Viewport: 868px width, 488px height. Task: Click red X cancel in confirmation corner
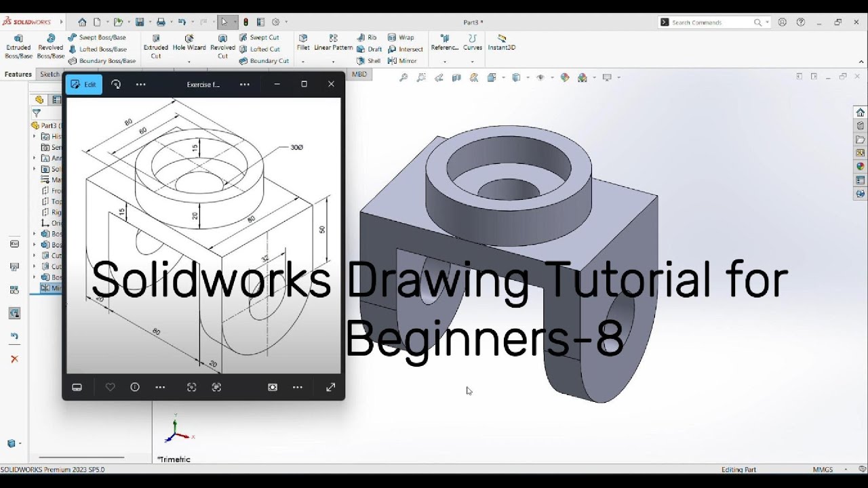click(14, 359)
